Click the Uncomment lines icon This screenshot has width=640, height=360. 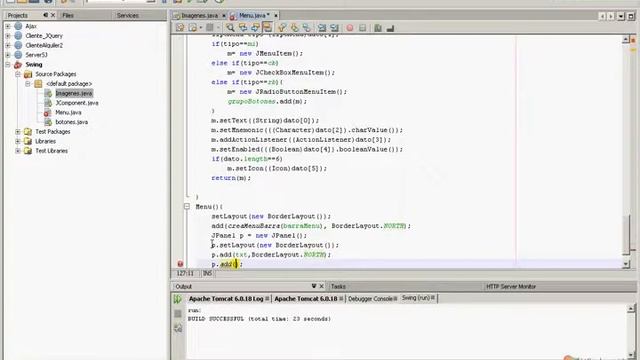390,28
